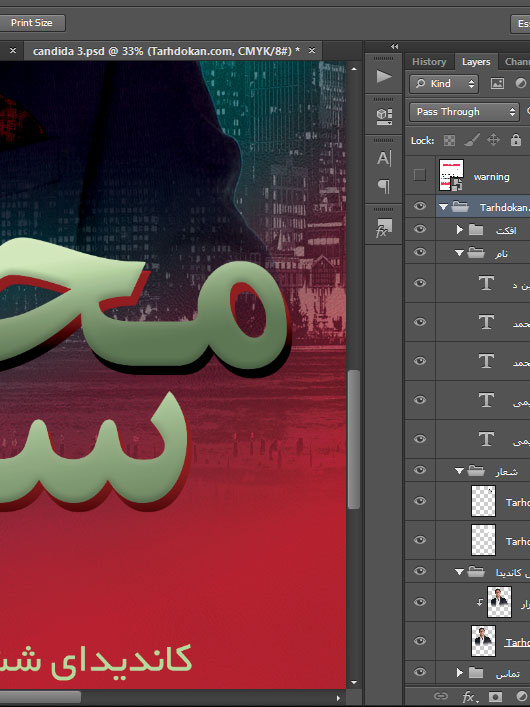The width and height of the screenshot is (530, 707).
Task: Open the Styles fx panel icon
Action: click(384, 228)
